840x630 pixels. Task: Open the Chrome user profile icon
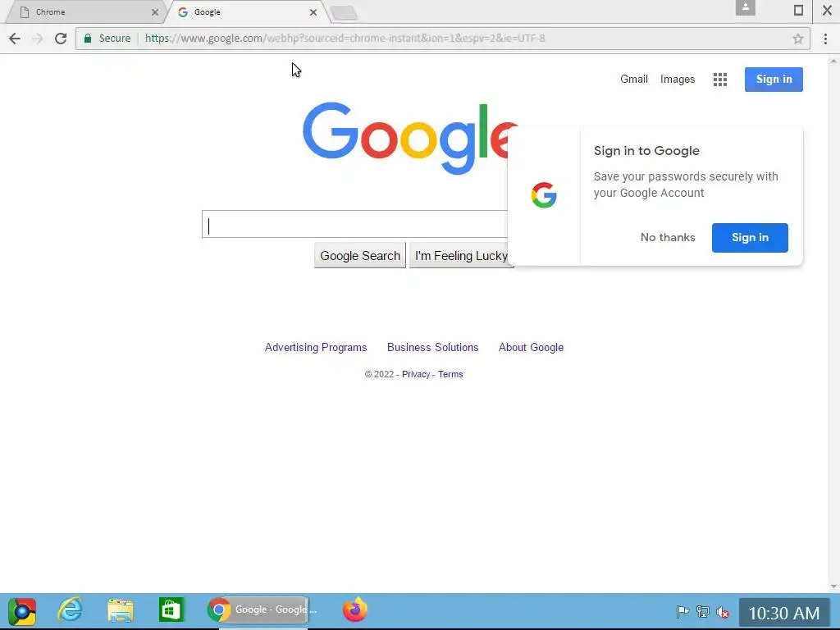[745, 8]
